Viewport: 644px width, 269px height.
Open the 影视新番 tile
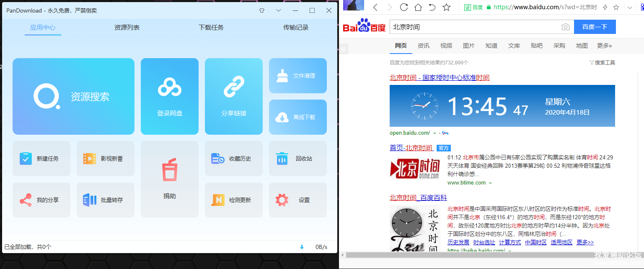106,159
